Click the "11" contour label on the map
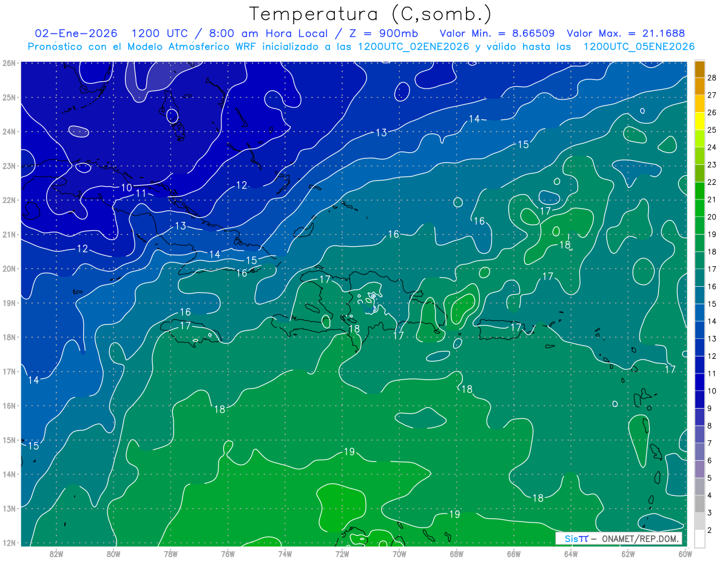Viewport: 728px width, 562px height. 141,193
